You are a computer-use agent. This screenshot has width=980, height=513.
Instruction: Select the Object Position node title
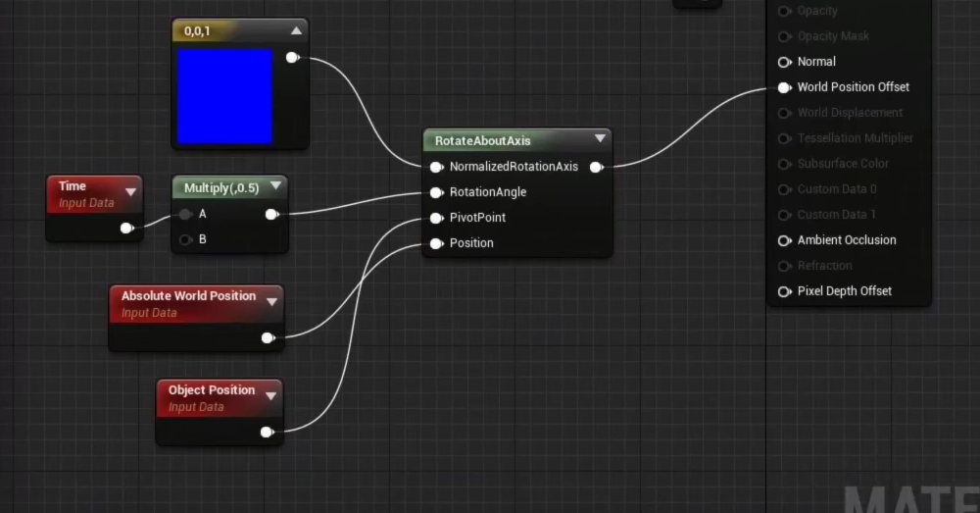coord(212,390)
